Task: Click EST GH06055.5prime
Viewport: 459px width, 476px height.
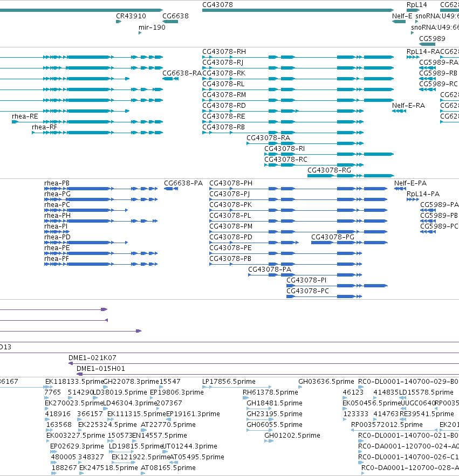Action: (x=275, y=425)
